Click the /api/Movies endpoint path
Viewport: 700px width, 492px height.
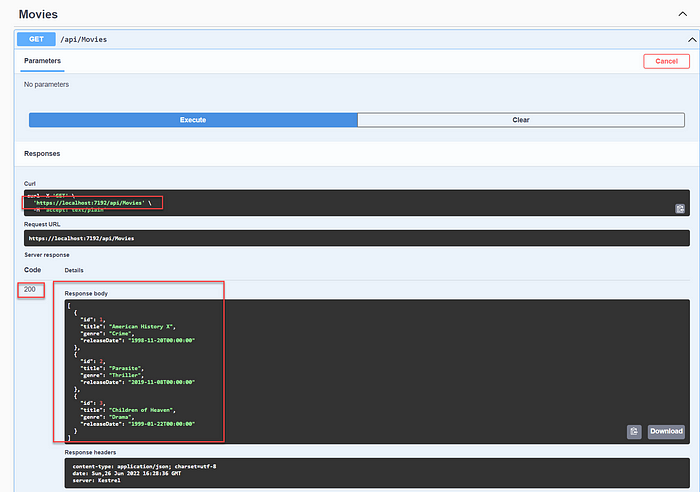click(84, 39)
